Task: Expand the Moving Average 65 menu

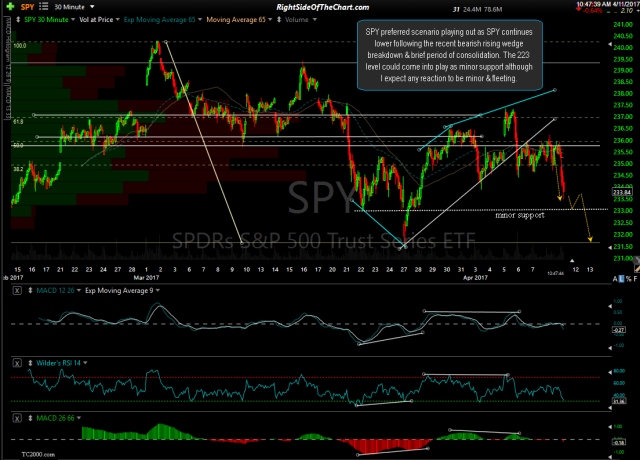Action: click(x=270, y=20)
